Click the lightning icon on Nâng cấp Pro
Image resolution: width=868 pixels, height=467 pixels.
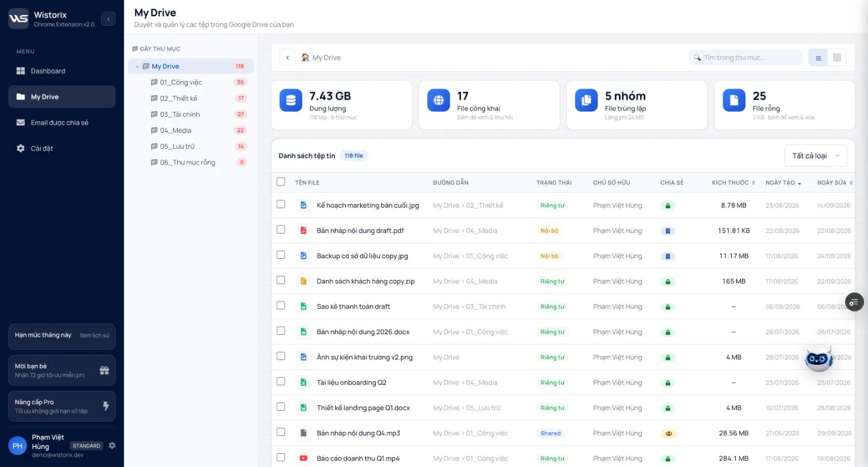(x=106, y=406)
